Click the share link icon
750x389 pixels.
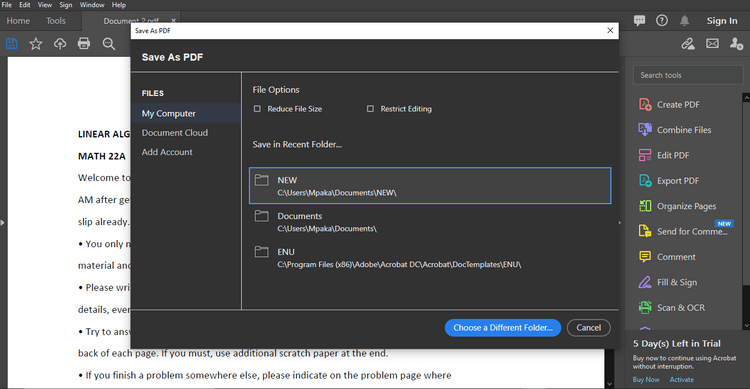tap(688, 44)
